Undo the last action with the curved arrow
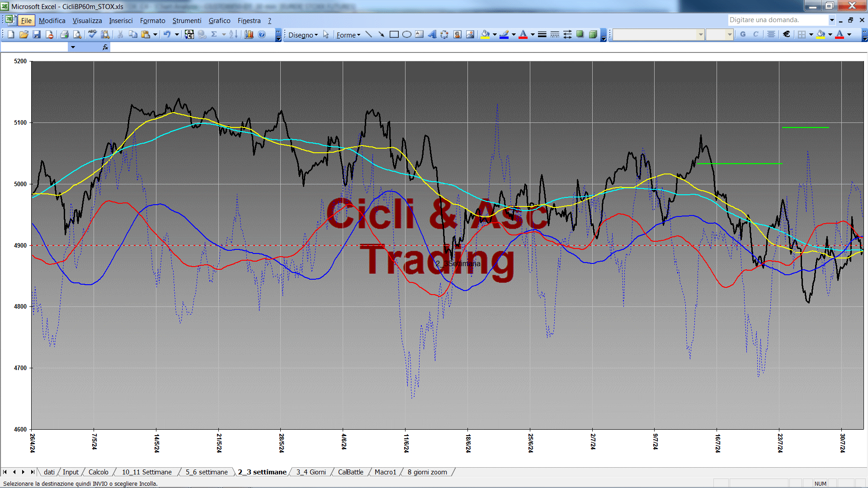The width and height of the screenshot is (868, 488). (167, 34)
